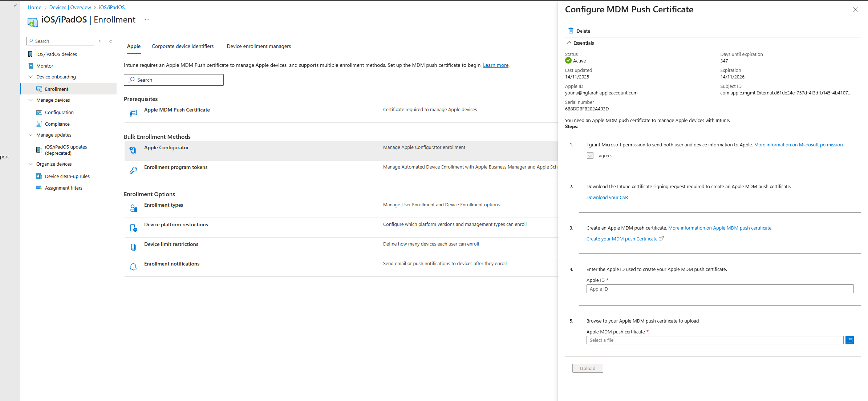
Task: Click the Device platform restrictions icon
Action: coord(133,228)
